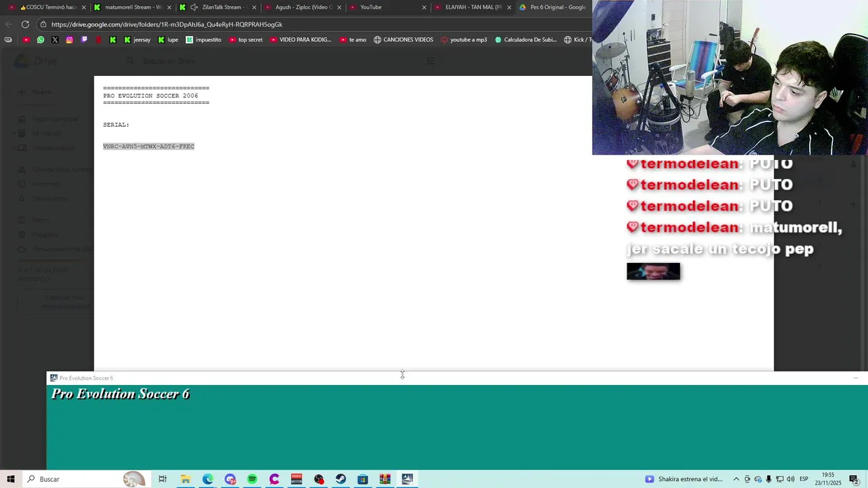The width and height of the screenshot is (868, 488).
Task: Open Steam from the taskbar
Action: (x=340, y=479)
